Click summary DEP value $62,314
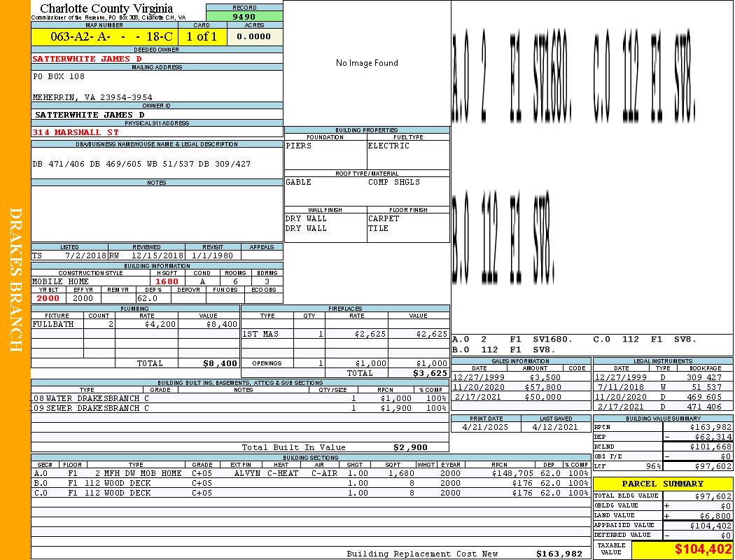735x560 pixels. coord(713,437)
